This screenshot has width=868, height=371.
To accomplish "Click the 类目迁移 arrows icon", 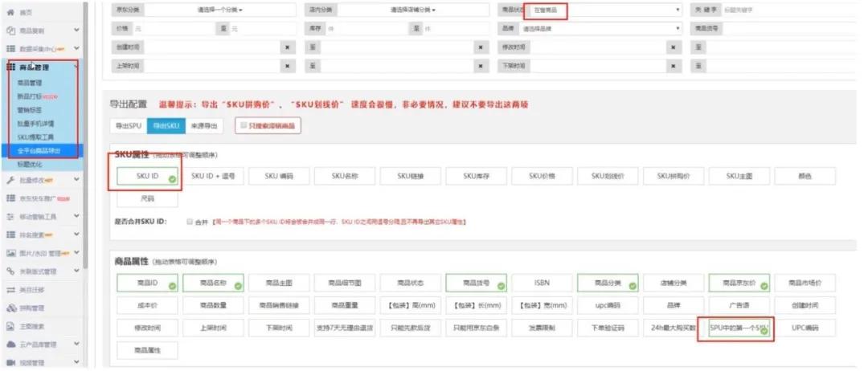I will (x=10, y=290).
